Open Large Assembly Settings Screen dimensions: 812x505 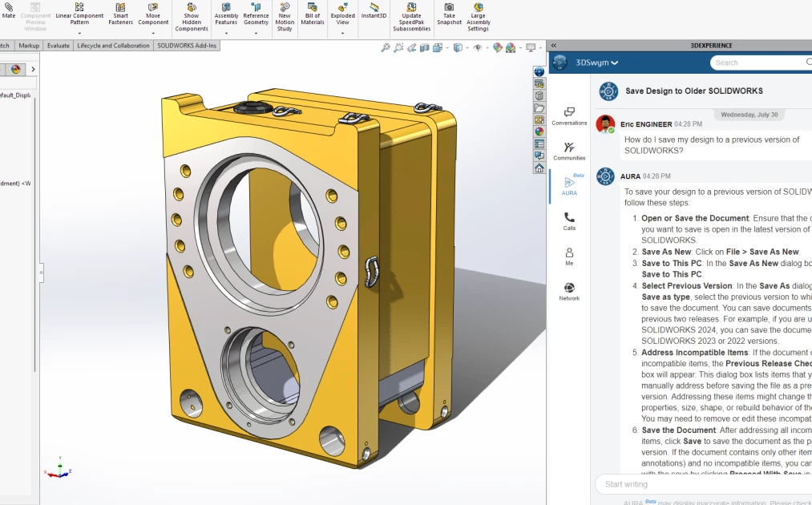[478, 16]
